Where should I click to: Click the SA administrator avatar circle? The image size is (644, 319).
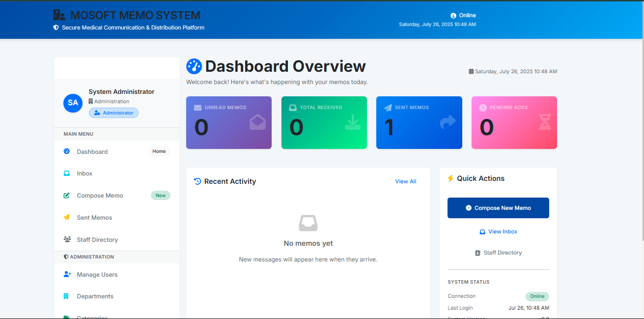pyautogui.click(x=73, y=103)
